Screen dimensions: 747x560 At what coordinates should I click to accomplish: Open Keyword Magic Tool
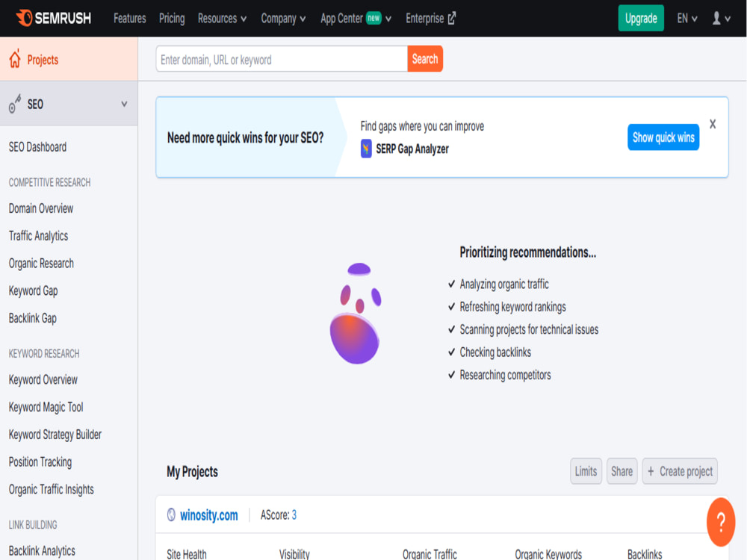point(46,407)
